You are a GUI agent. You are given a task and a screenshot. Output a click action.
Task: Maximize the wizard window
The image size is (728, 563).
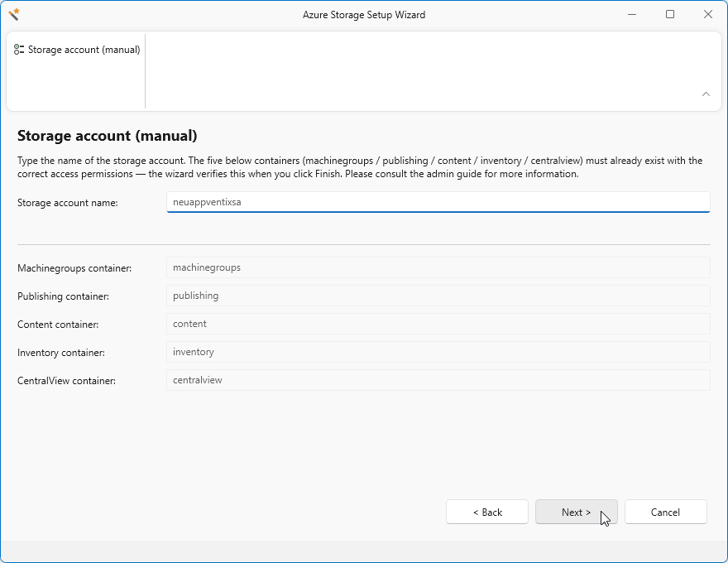click(x=670, y=14)
